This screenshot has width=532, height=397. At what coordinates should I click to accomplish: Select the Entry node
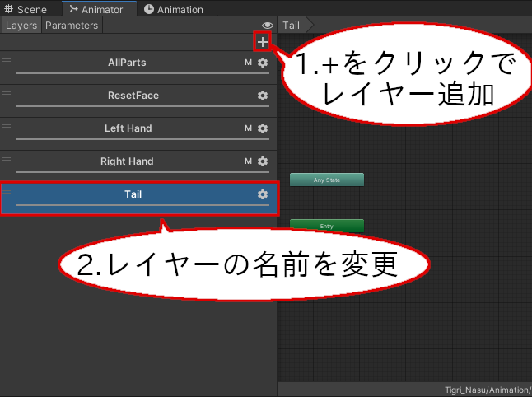[327, 226]
